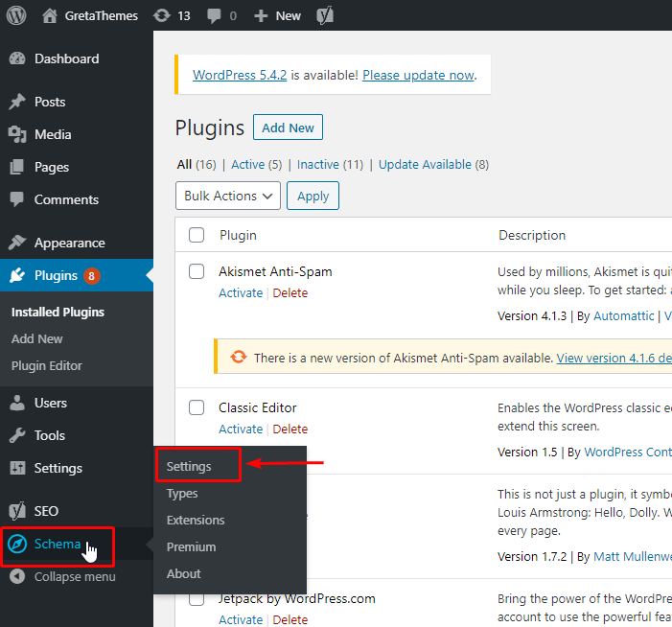Image resolution: width=672 pixels, height=627 pixels.
Task: Go to Media library in sidebar
Action: click(53, 134)
